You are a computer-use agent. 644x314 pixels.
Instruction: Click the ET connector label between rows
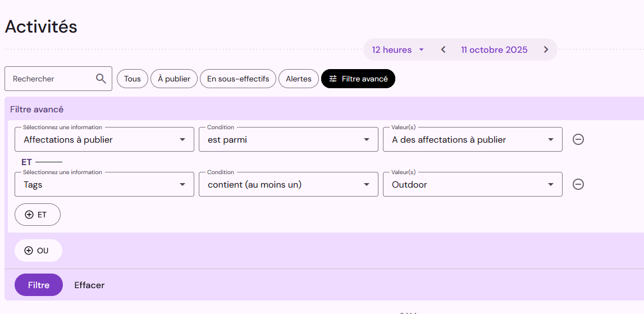tap(26, 162)
